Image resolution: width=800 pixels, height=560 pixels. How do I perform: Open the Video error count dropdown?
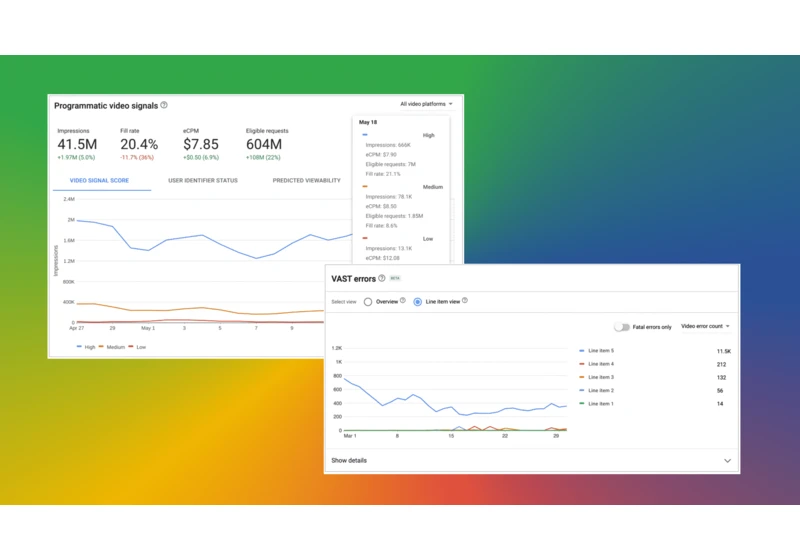click(x=705, y=326)
